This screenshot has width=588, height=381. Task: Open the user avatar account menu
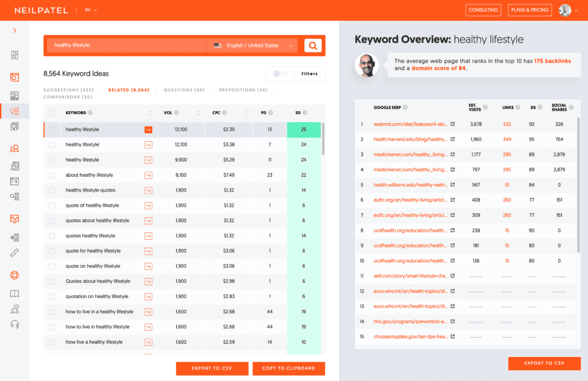[568, 10]
